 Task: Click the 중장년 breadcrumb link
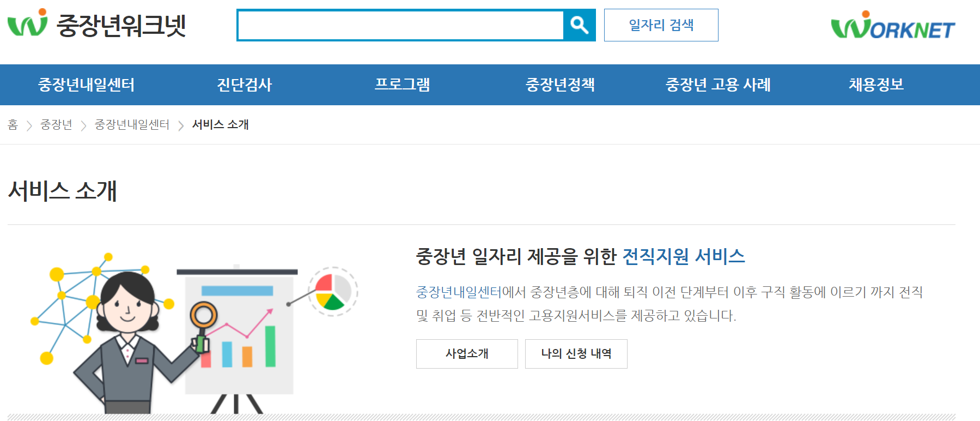coord(56,124)
